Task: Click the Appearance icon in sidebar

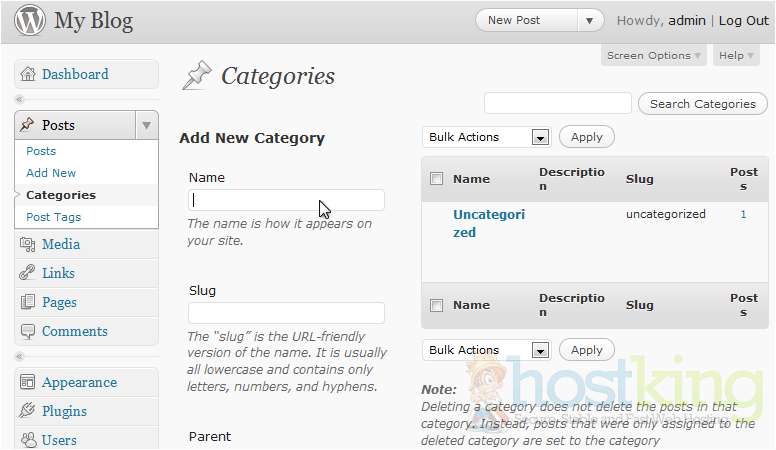Action: coord(27,382)
